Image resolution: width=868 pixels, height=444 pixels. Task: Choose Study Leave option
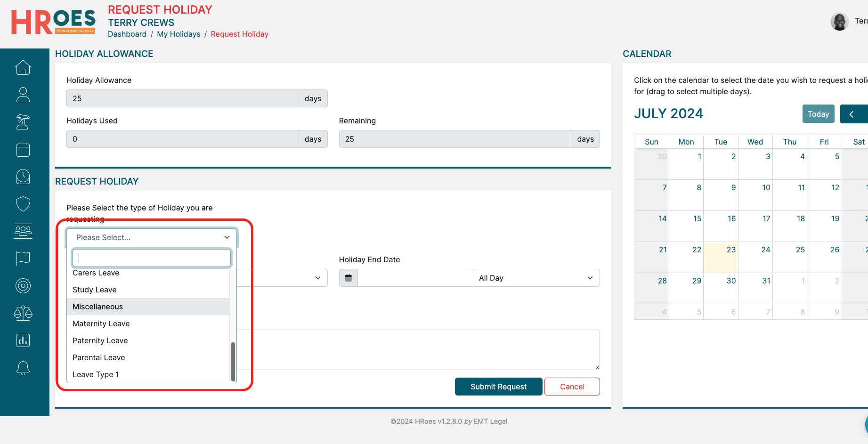pyautogui.click(x=95, y=290)
